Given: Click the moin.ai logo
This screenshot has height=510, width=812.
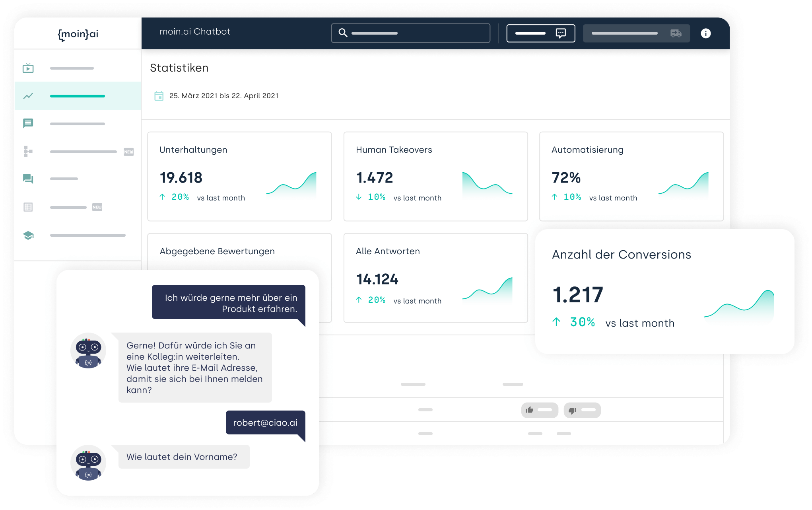Looking at the screenshot, I should (x=78, y=34).
